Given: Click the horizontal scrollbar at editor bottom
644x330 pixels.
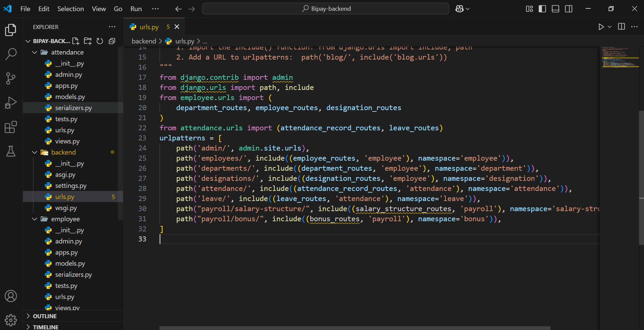Looking at the screenshot, I should point(354,328).
